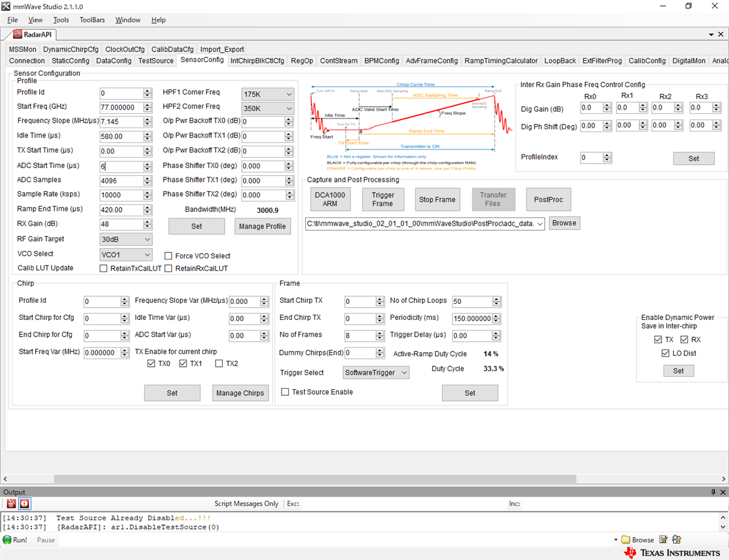Switch to the Connection tab
Screen dimensions: 729x560
(x=27, y=60)
